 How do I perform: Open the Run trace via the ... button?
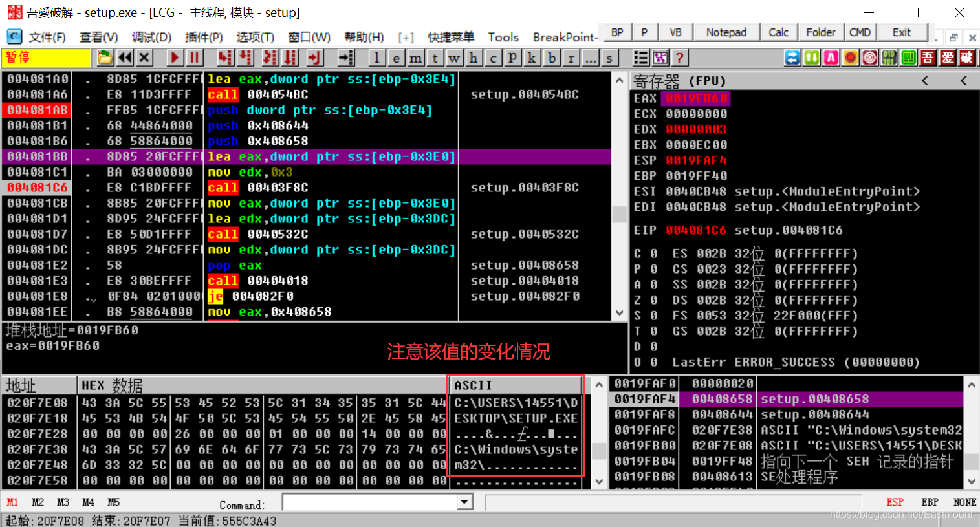[x=590, y=58]
